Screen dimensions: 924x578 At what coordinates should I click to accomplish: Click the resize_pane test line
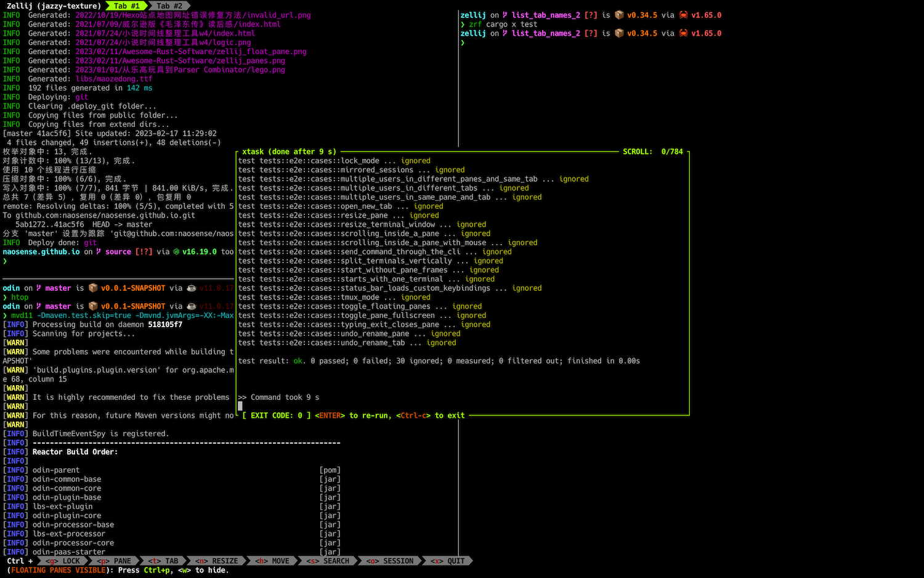(x=339, y=216)
